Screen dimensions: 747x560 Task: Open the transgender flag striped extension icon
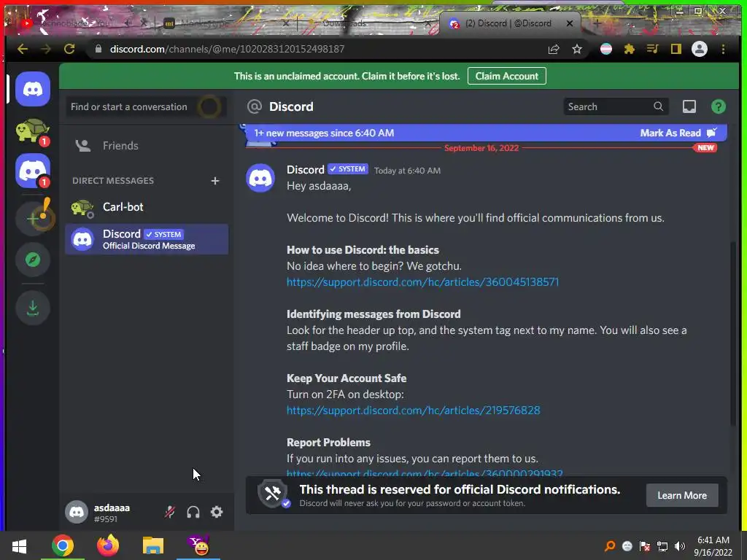point(606,49)
